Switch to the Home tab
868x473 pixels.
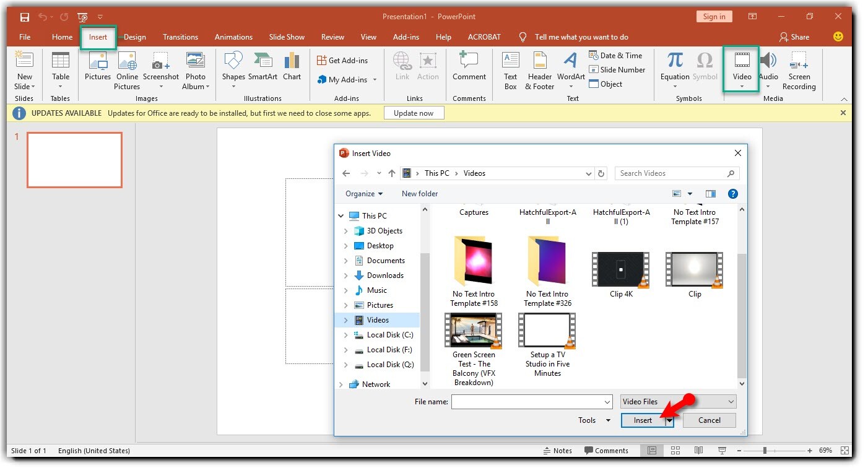coord(62,37)
